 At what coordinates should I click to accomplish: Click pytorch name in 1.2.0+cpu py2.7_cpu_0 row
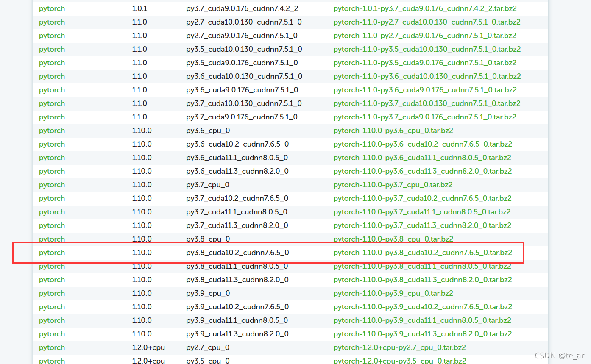click(x=52, y=347)
